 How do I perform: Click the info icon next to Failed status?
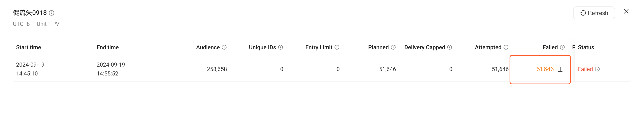(597, 69)
